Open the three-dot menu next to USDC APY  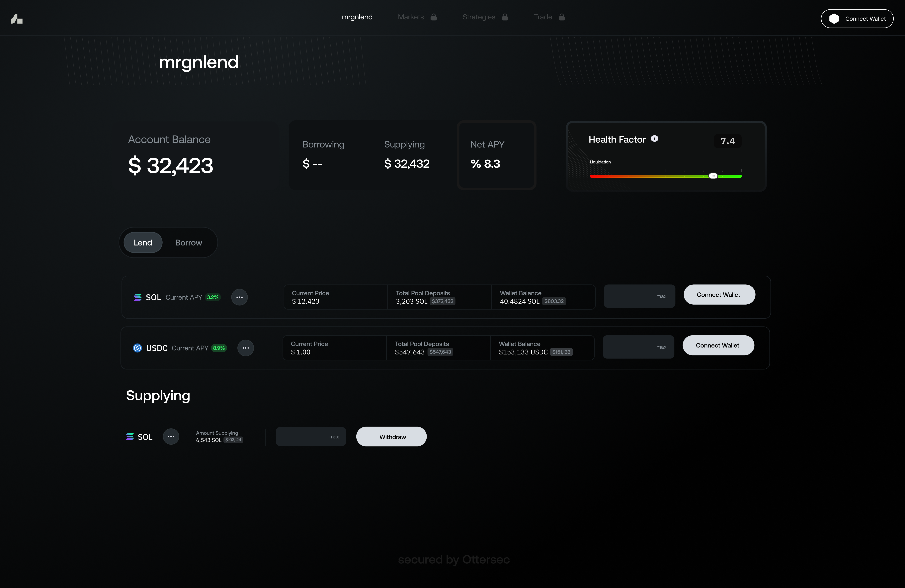click(245, 348)
